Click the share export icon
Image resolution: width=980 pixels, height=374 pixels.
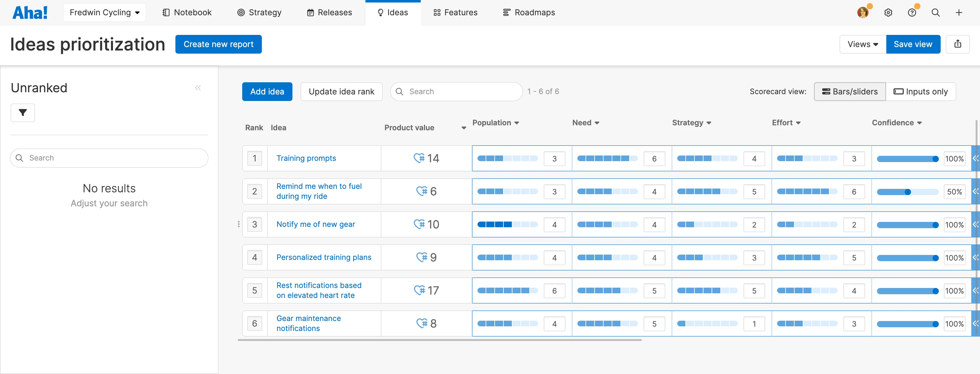(958, 44)
